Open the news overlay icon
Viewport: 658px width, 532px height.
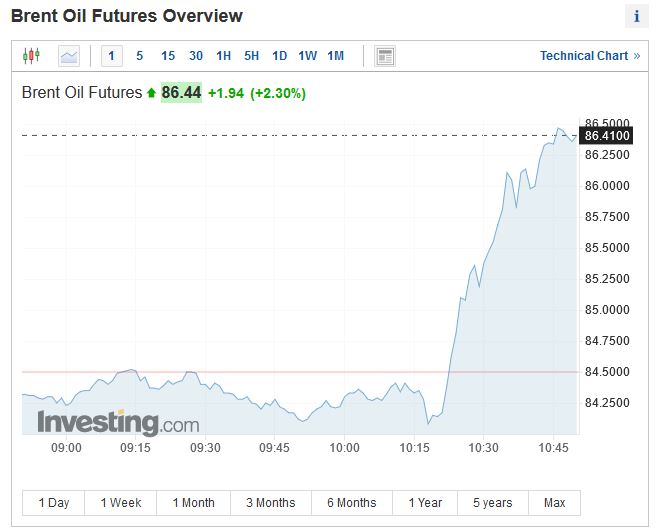(x=385, y=56)
